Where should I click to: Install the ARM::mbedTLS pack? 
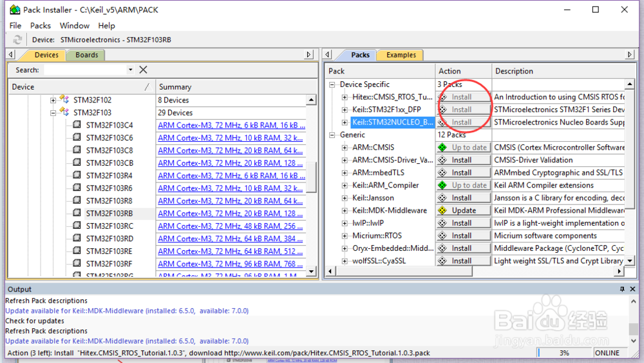463,173
